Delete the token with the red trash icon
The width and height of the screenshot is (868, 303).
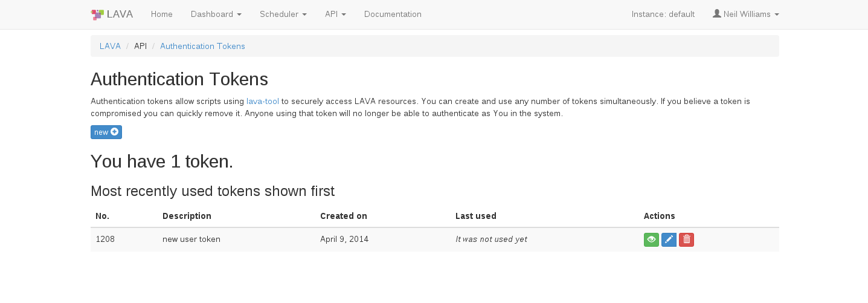tap(686, 239)
